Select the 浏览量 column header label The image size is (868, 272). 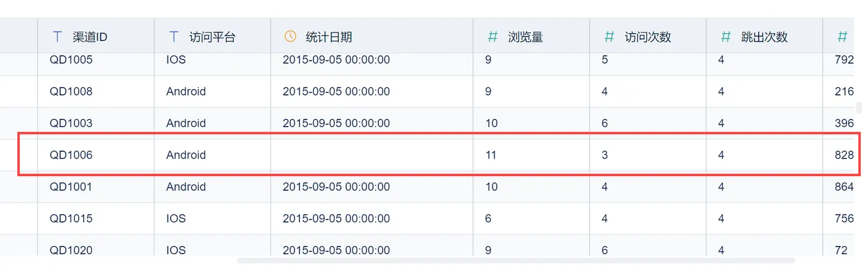click(x=525, y=37)
